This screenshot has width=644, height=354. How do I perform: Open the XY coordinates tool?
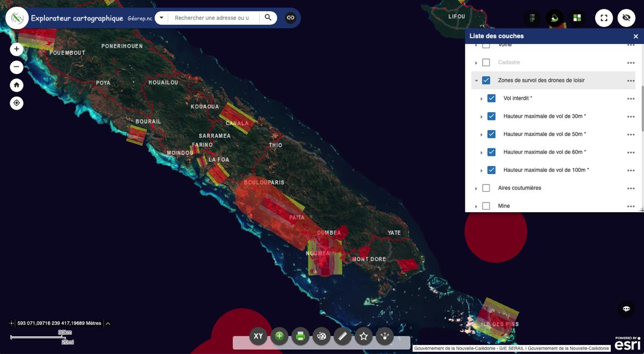258,336
